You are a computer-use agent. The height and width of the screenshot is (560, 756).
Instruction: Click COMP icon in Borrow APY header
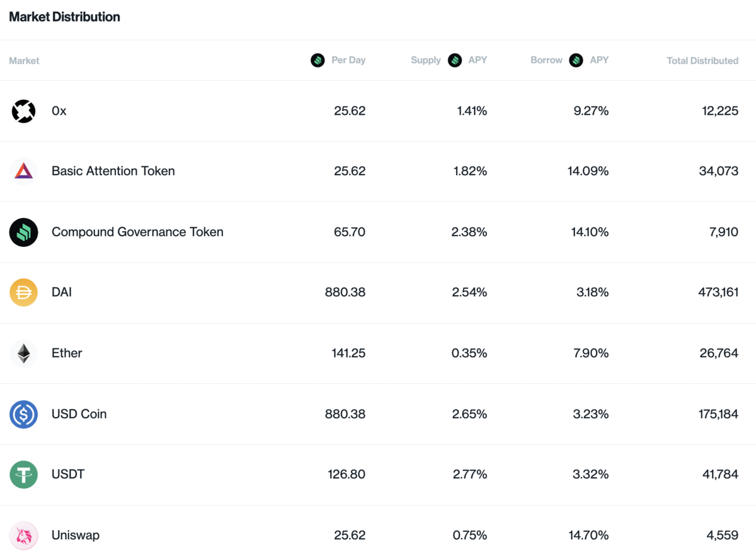pyautogui.click(x=576, y=60)
